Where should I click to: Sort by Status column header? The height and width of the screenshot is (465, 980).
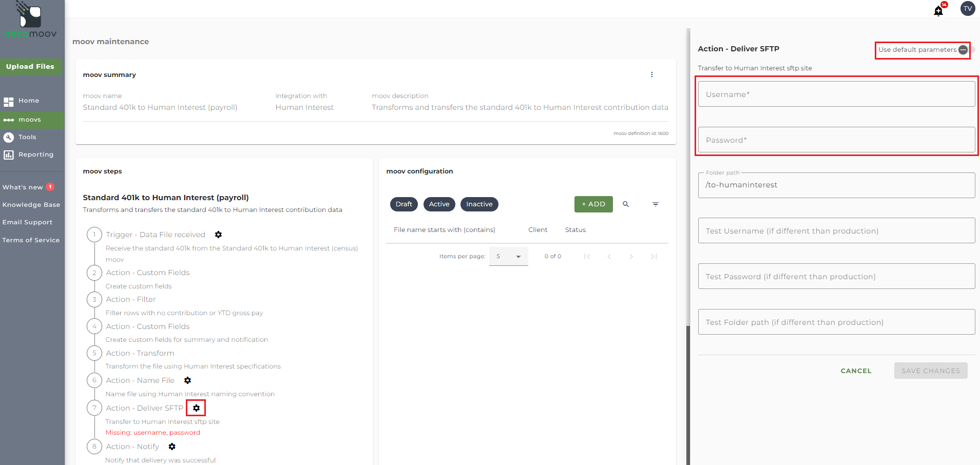(x=575, y=230)
